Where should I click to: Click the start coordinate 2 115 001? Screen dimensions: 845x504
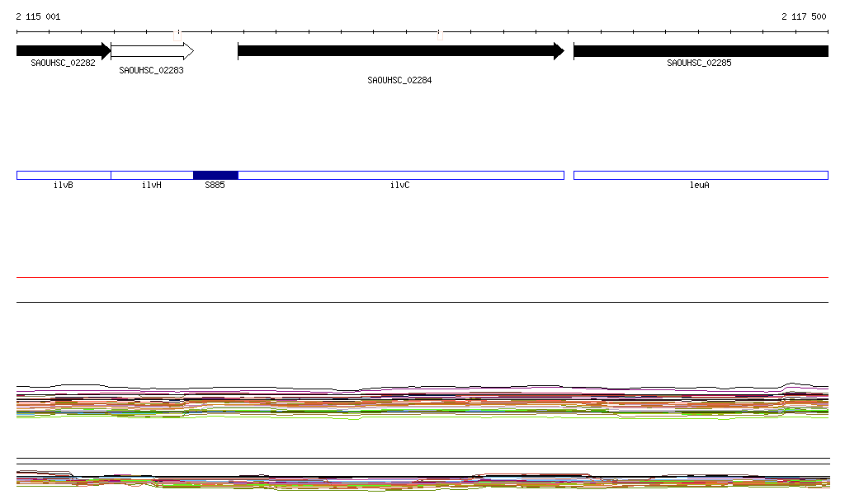pyautogui.click(x=38, y=16)
